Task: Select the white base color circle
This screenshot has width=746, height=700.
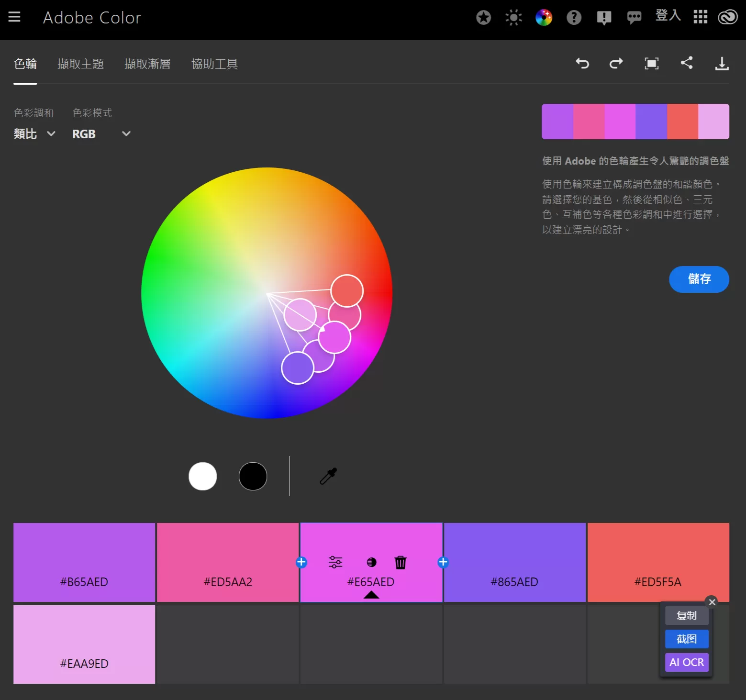Action: click(x=203, y=476)
